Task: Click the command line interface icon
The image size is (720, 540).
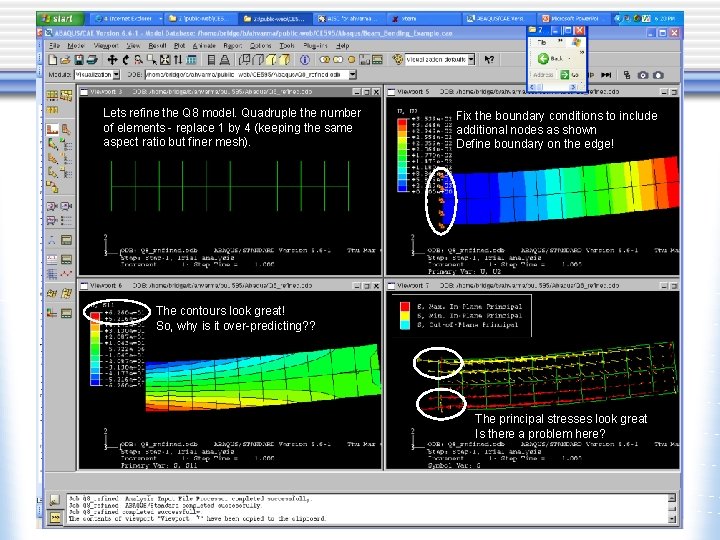Action: [55, 518]
